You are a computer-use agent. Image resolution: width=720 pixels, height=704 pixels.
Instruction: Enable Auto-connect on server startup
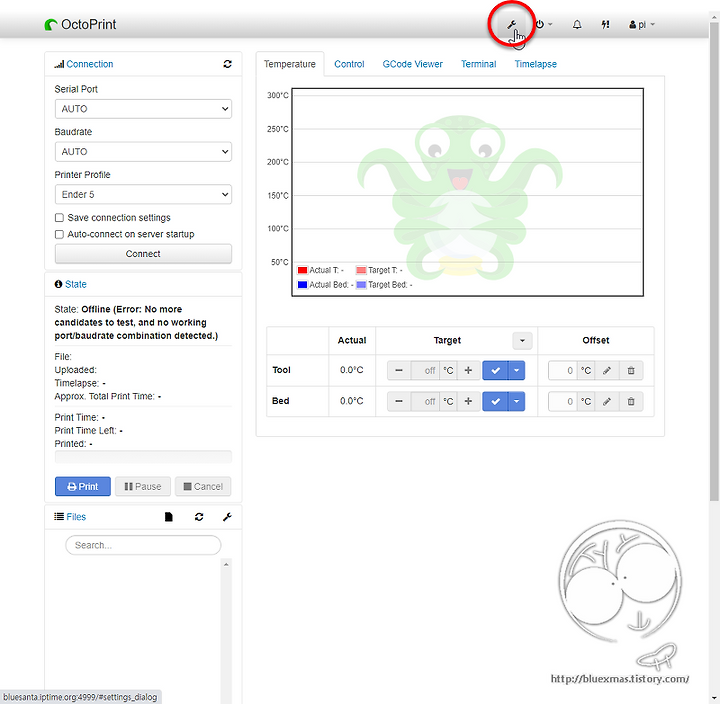(59, 234)
